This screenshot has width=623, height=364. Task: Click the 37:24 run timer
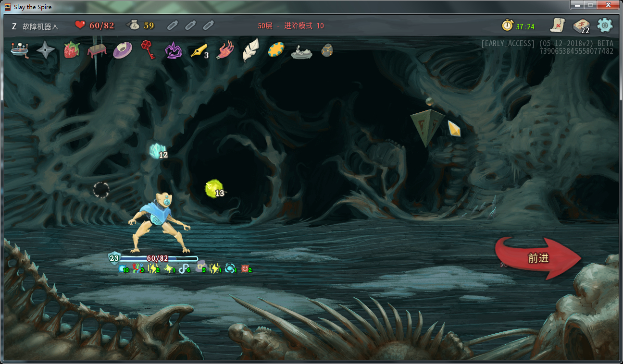(x=525, y=26)
